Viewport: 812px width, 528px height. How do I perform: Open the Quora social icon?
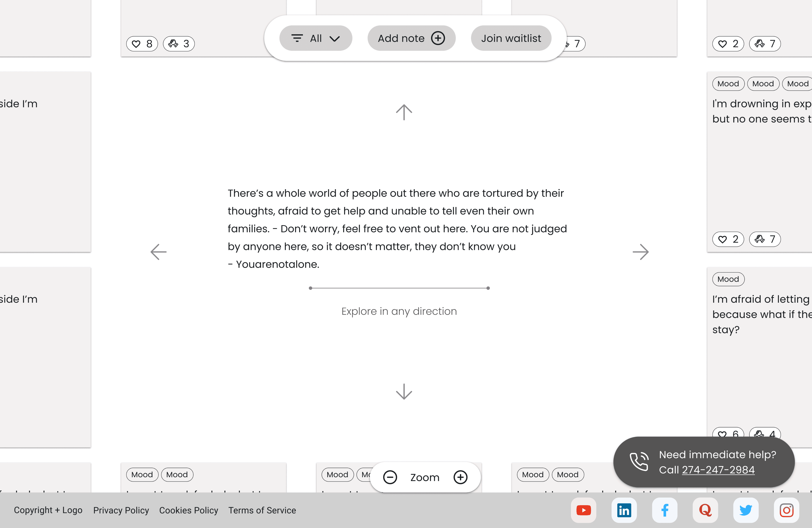[705, 510]
